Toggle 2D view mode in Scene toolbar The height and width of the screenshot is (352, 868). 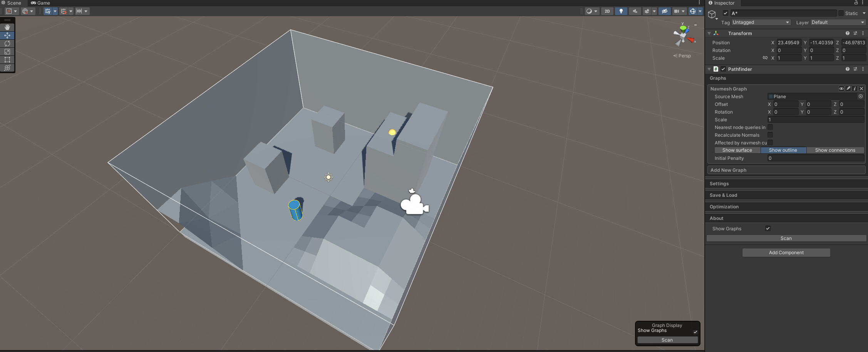607,11
